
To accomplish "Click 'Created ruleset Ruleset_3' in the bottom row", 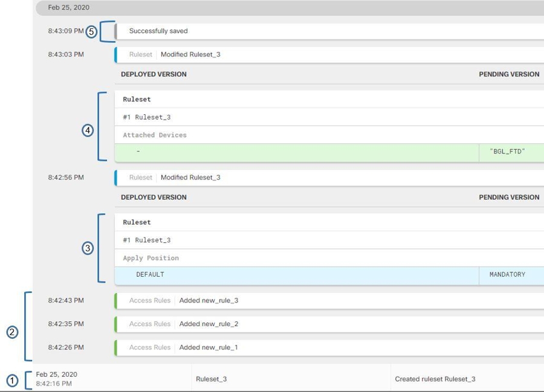I will (435, 379).
